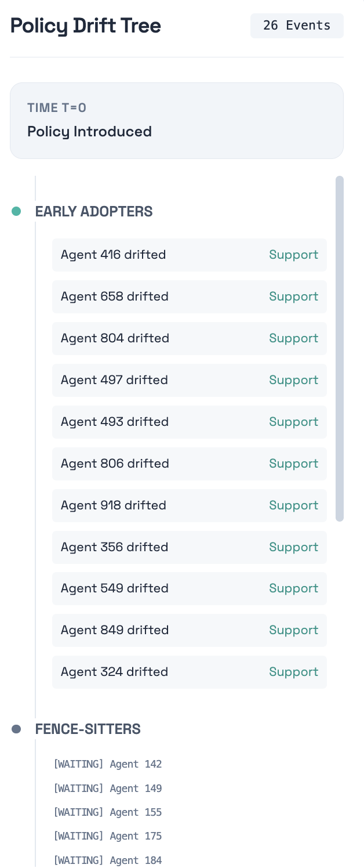364x868 pixels.
Task: Click the vertical scrollbar thumb
Action: pyautogui.click(x=340, y=349)
